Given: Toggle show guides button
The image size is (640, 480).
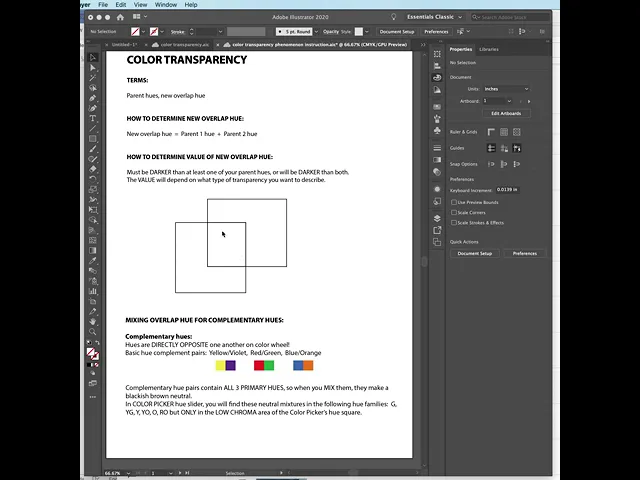Looking at the screenshot, I should (491, 148).
